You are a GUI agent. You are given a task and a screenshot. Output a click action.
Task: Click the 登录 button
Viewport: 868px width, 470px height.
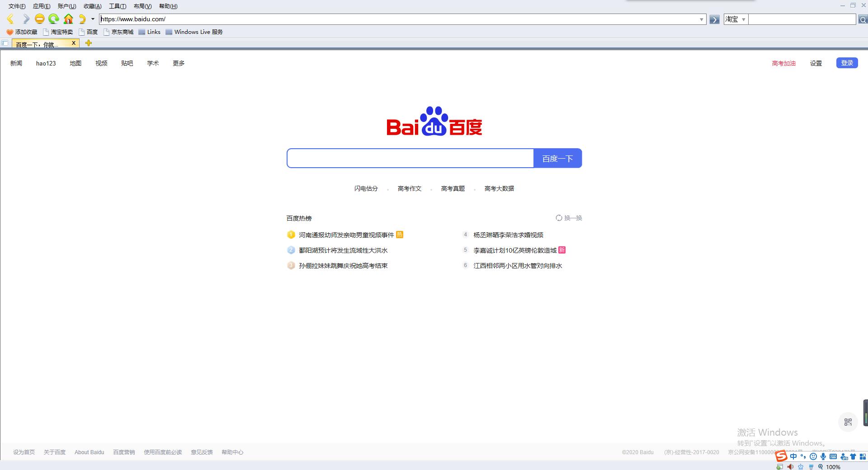coord(847,63)
